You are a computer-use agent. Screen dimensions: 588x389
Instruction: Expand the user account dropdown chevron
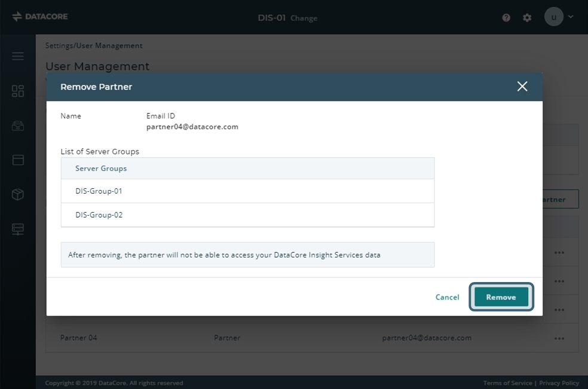571,17
